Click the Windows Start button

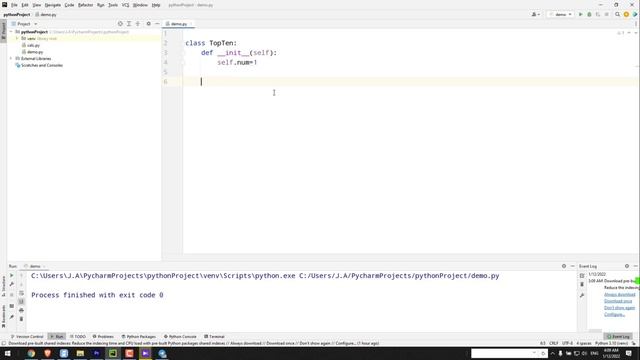point(7,353)
